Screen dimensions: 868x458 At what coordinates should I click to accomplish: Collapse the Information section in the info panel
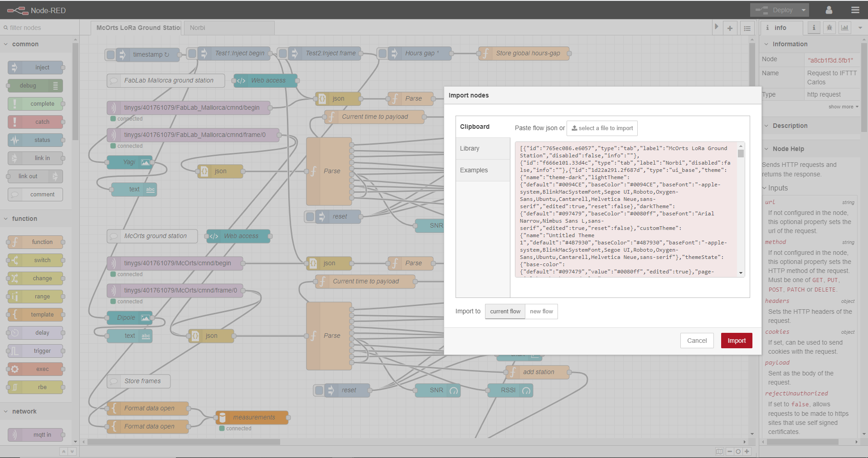[x=766, y=44]
